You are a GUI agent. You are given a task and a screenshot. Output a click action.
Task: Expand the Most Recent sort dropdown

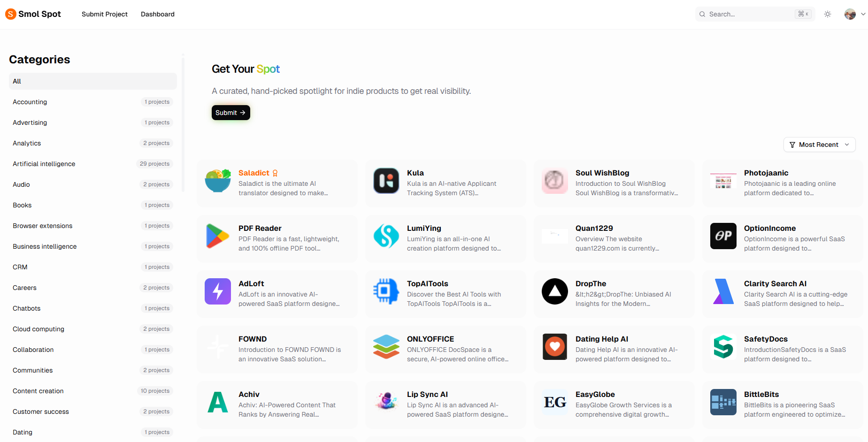pos(820,145)
